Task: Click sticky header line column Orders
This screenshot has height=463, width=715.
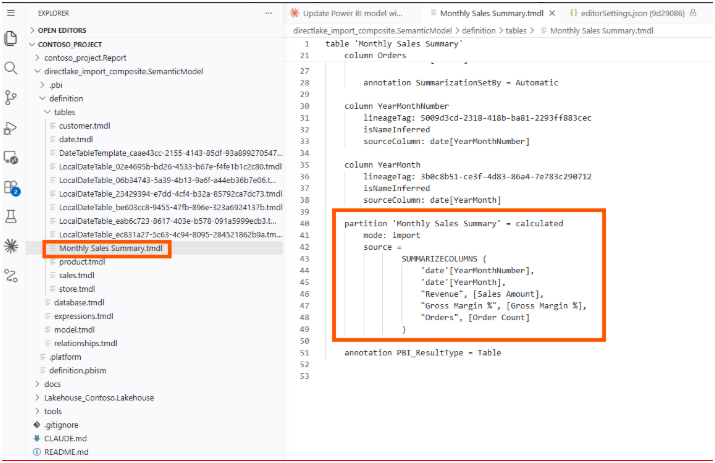Action: pyautogui.click(x=375, y=55)
